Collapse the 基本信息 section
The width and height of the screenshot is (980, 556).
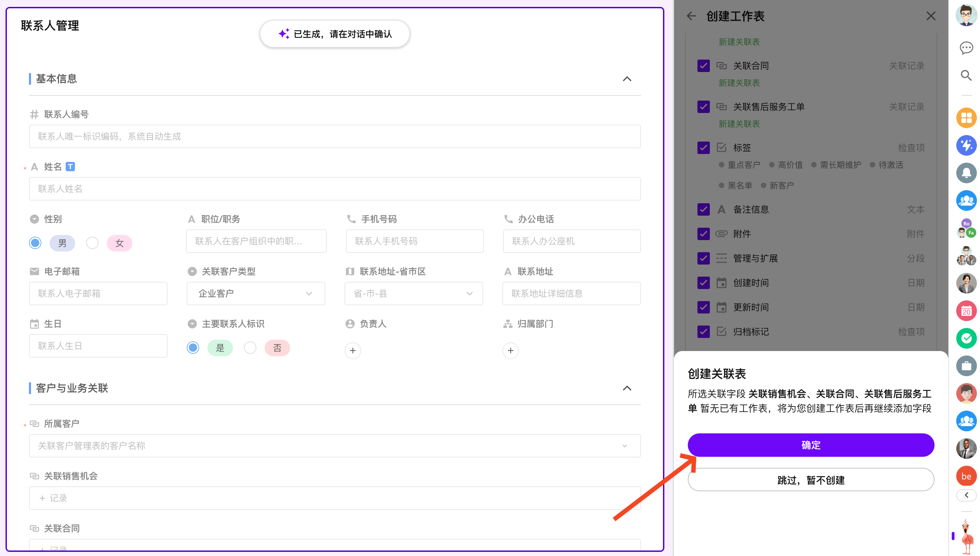point(627,79)
